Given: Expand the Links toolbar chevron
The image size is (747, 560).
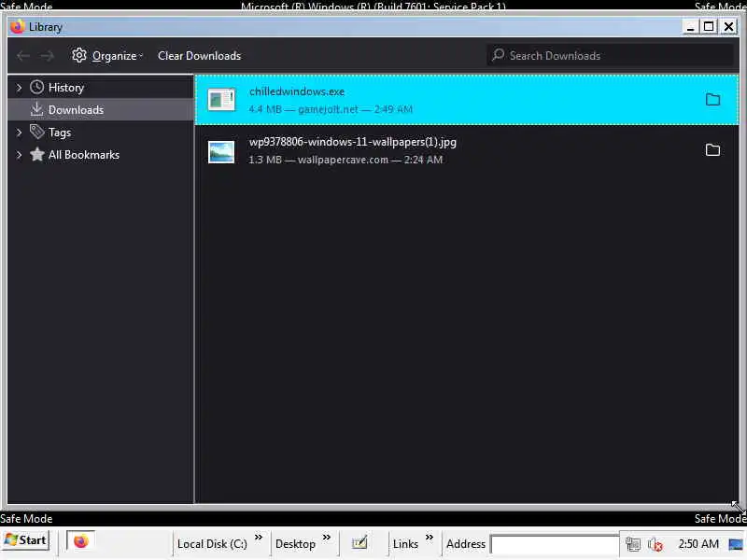Looking at the screenshot, I should click(430, 538).
